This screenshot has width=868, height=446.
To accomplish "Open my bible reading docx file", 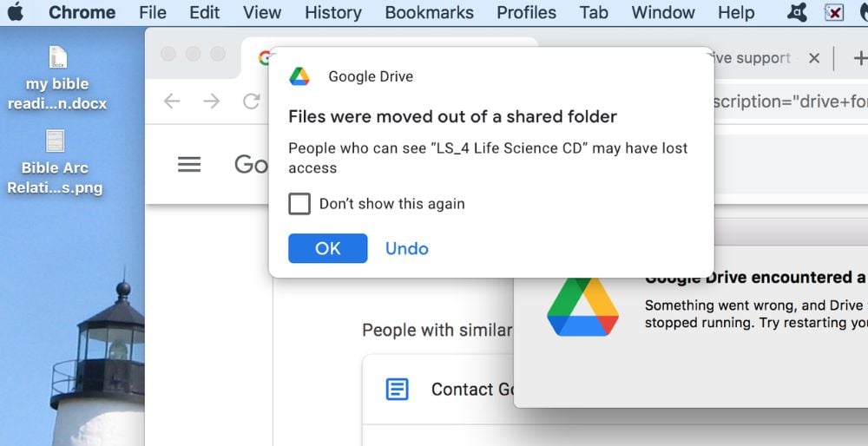I will [x=56, y=58].
